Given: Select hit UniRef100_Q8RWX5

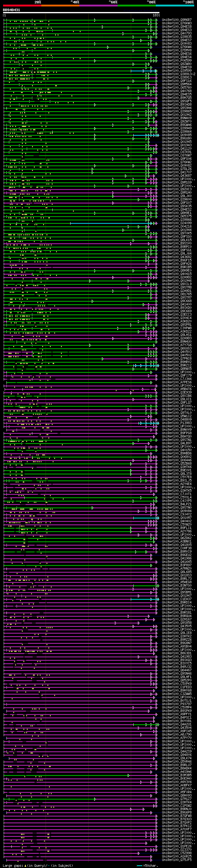Looking at the screenshot, I should pyautogui.click(x=177, y=369).
